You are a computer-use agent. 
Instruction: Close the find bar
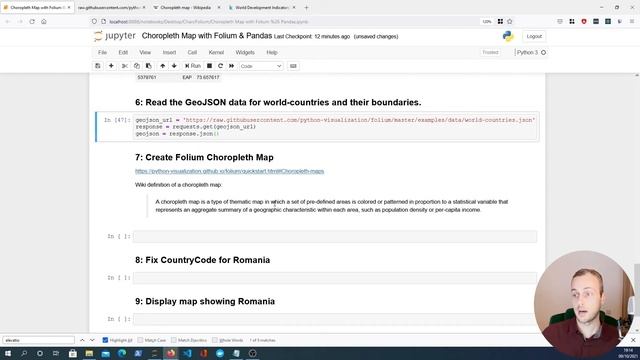pyautogui.click(x=633, y=340)
